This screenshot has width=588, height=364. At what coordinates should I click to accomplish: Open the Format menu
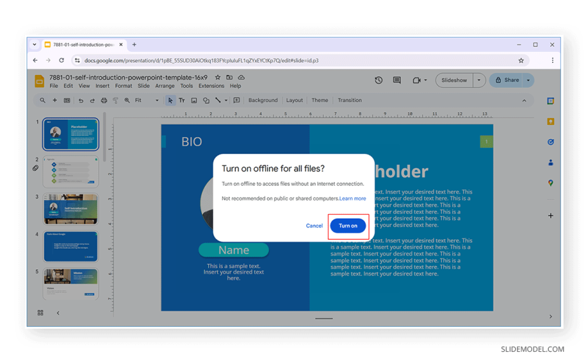124,86
